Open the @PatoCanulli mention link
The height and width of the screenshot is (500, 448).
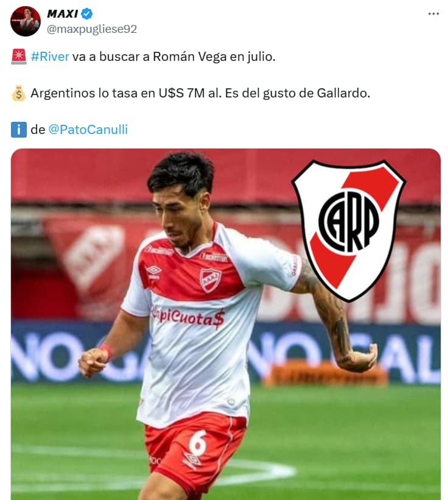tap(88, 130)
